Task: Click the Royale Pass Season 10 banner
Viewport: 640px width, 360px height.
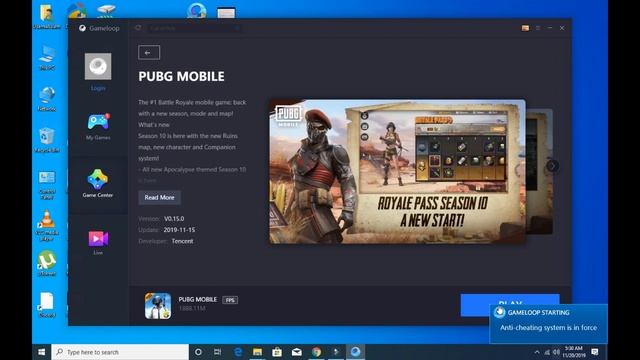Action: pos(397,171)
